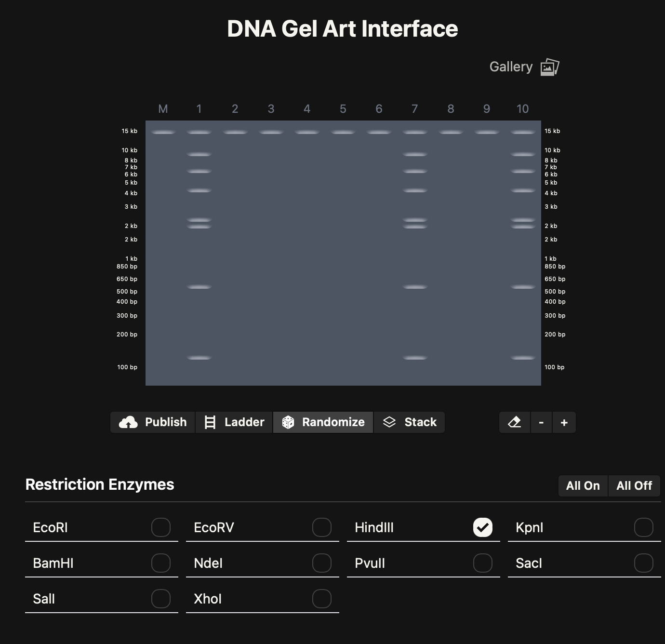Click the right 15 kb size label

pyautogui.click(x=552, y=131)
